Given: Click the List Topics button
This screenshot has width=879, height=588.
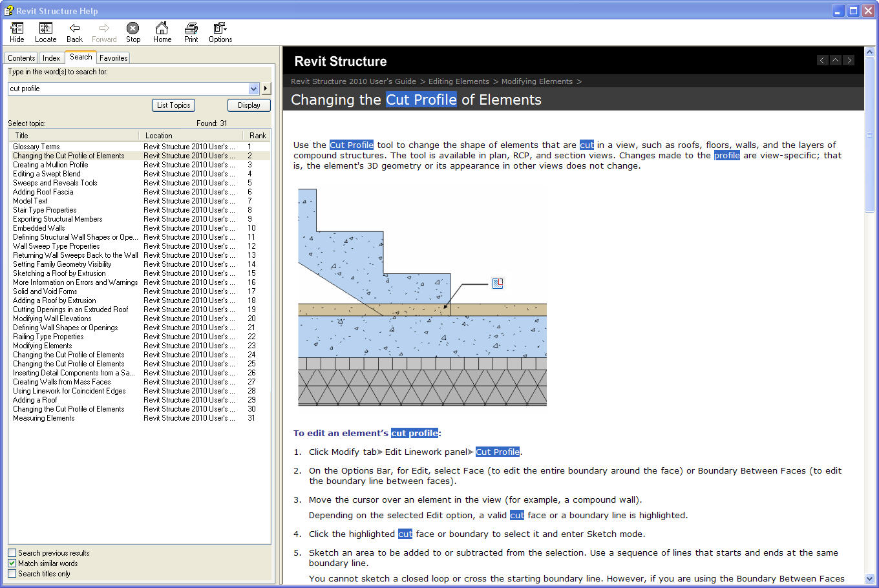Looking at the screenshot, I should click(x=174, y=105).
